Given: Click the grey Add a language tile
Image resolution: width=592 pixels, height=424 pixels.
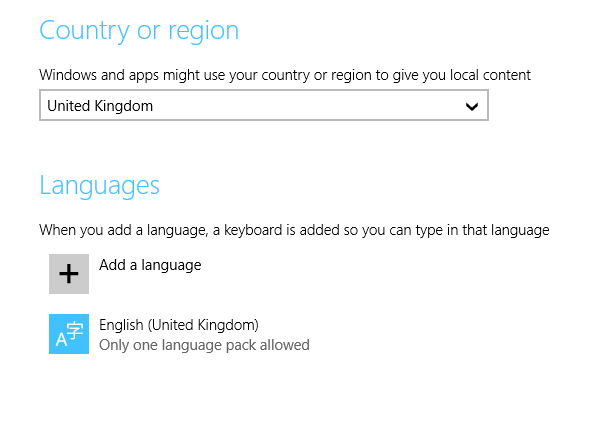Looking at the screenshot, I should [x=69, y=274].
